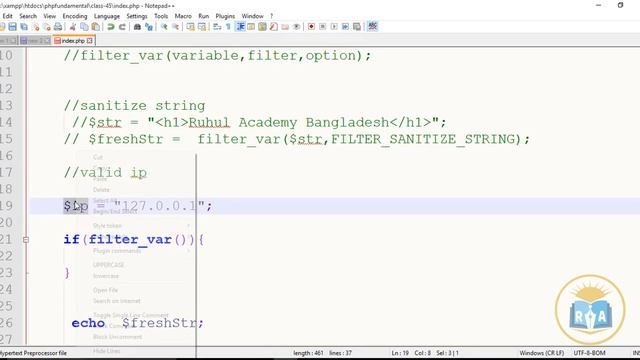Click 'length : 461' in status bar
The image size is (640, 360).
click(x=308, y=353)
